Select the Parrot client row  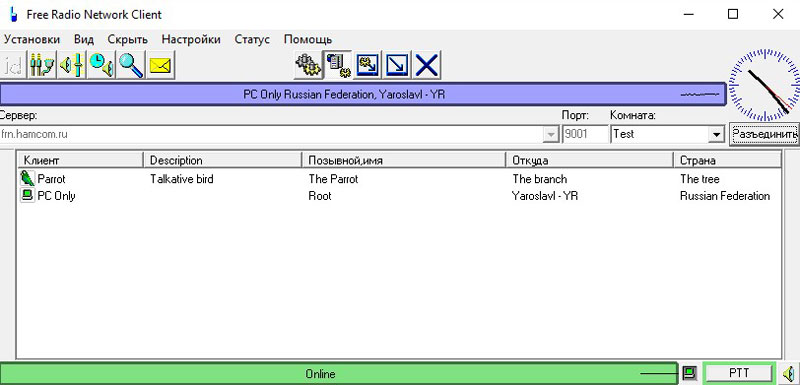(x=399, y=179)
